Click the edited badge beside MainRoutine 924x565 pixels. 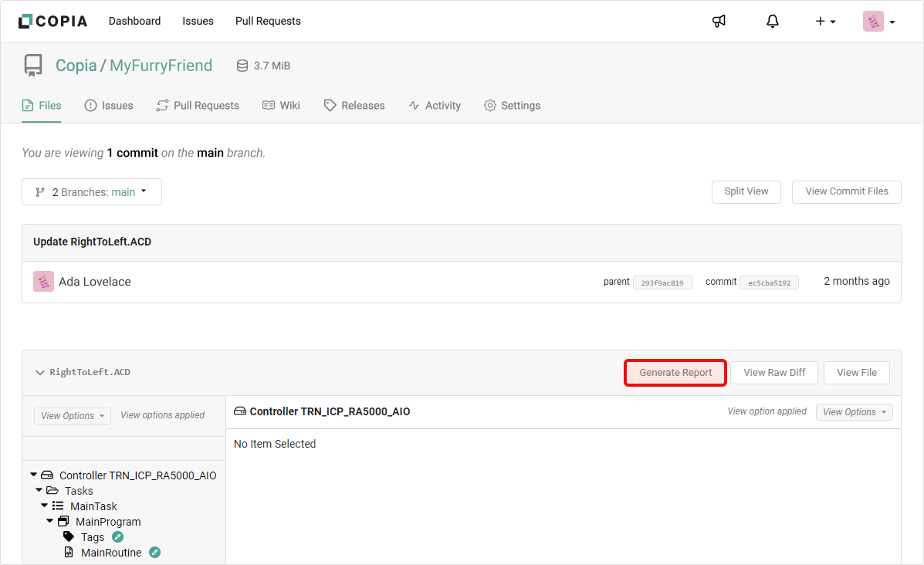pyautogui.click(x=154, y=553)
